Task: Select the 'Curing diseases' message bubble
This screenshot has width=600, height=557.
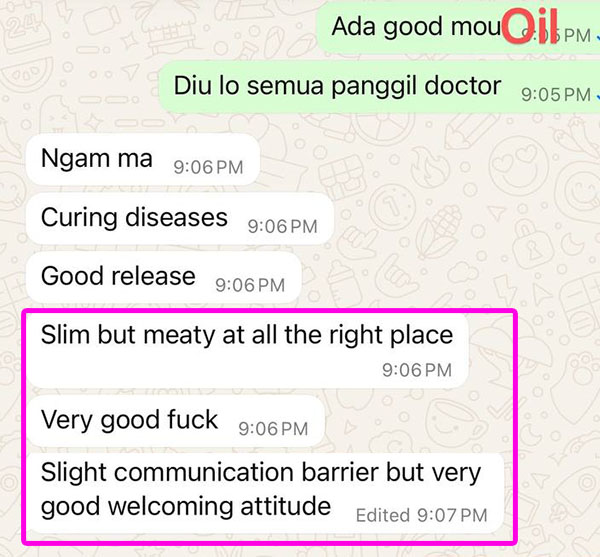Action: (180, 218)
